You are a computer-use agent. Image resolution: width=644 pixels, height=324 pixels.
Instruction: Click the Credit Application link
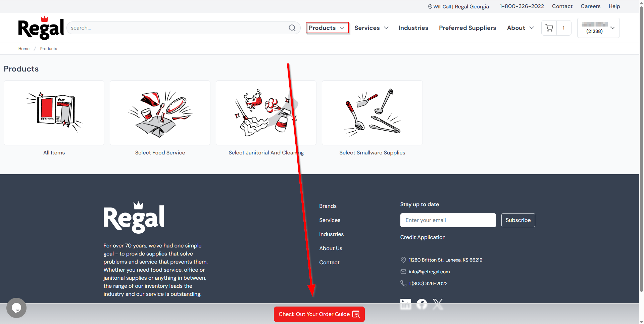coord(423,237)
